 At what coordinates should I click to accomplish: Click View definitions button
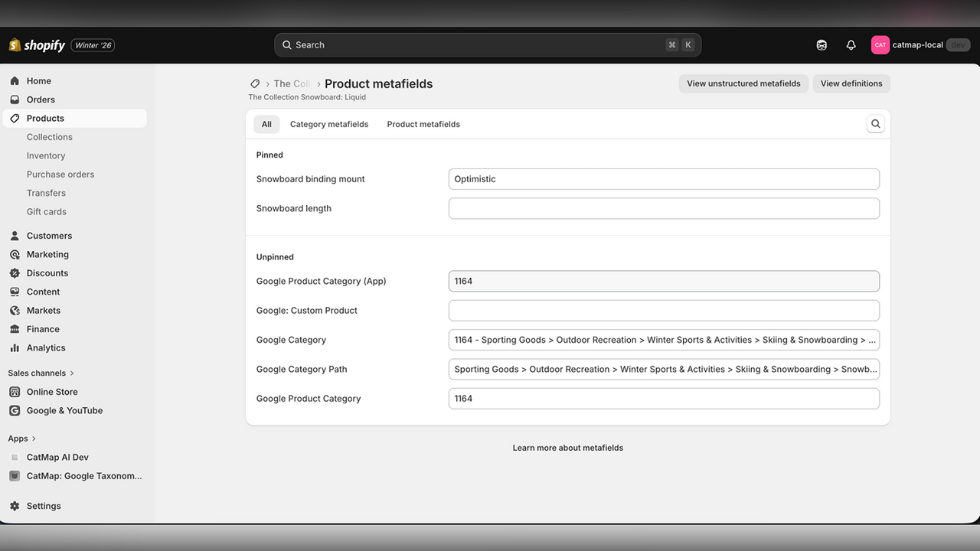pyautogui.click(x=851, y=83)
